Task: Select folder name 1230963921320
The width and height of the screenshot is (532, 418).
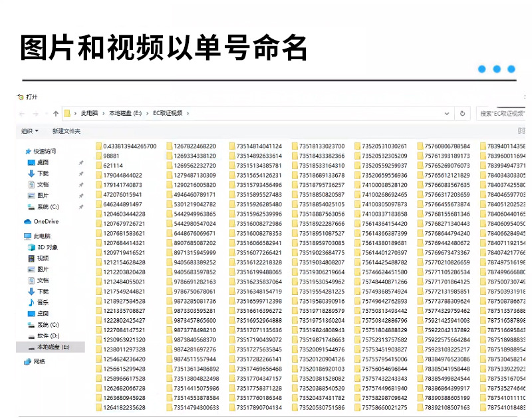Action: 124,339
